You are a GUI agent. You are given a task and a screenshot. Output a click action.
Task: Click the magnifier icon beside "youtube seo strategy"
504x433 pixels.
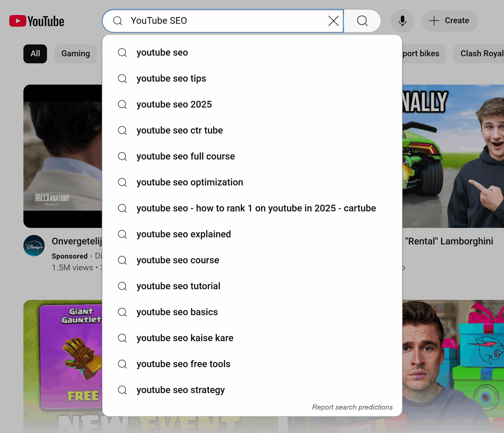pyautogui.click(x=122, y=390)
